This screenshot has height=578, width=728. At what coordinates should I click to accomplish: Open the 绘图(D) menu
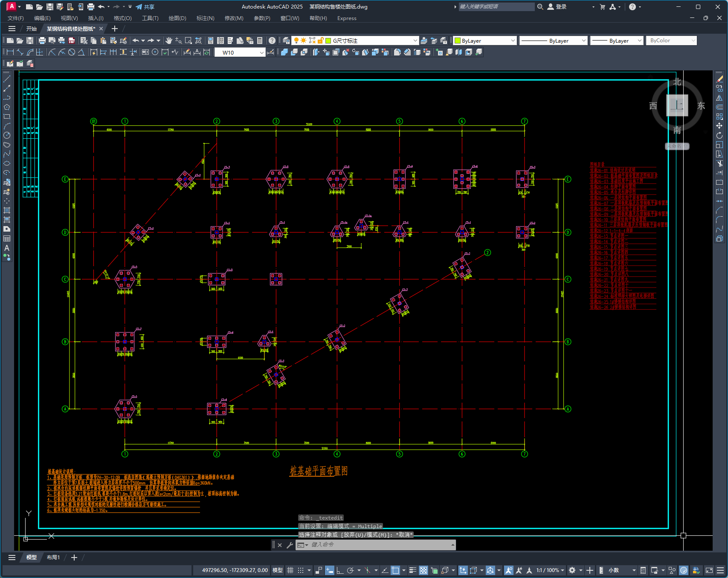177,18
